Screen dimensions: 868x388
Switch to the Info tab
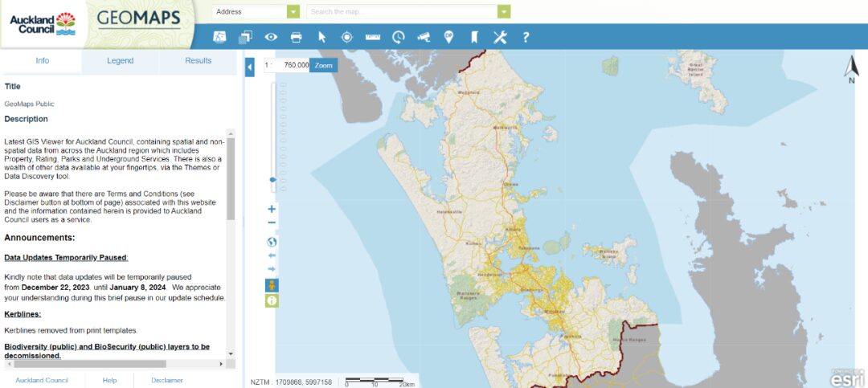click(43, 61)
